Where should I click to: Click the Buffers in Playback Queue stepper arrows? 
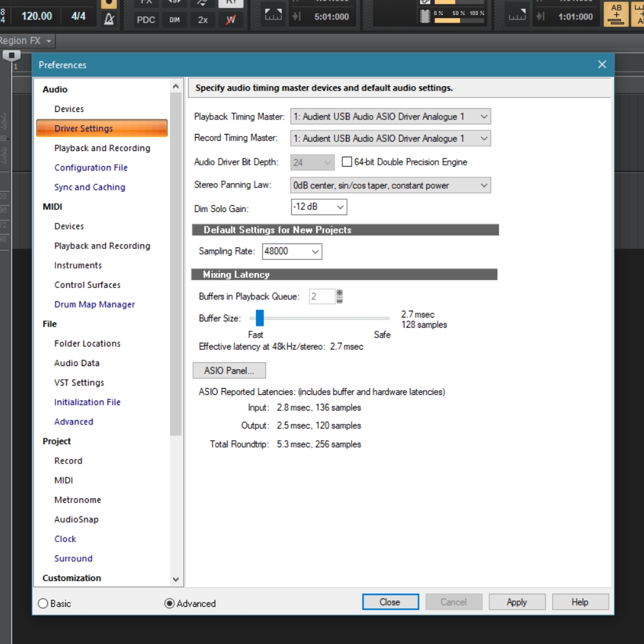tap(339, 296)
